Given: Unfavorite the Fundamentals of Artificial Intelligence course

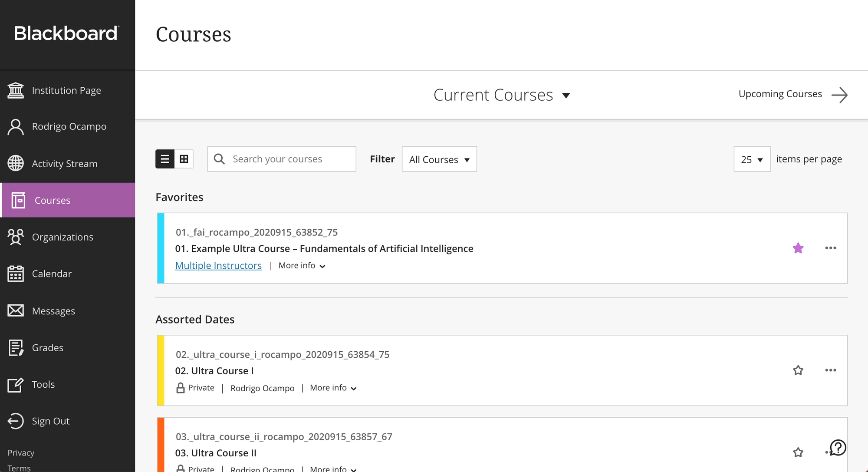Looking at the screenshot, I should (798, 248).
